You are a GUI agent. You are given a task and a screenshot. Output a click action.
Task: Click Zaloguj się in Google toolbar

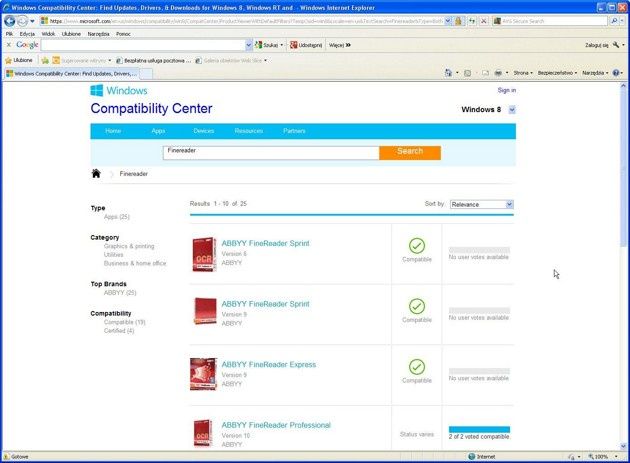click(x=596, y=45)
